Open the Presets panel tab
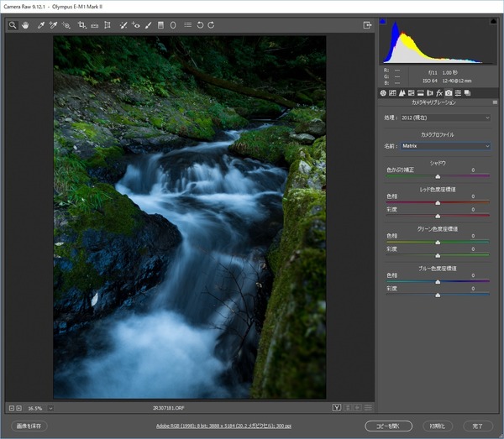Viewport: 504px width, 439px height. [x=458, y=93]
